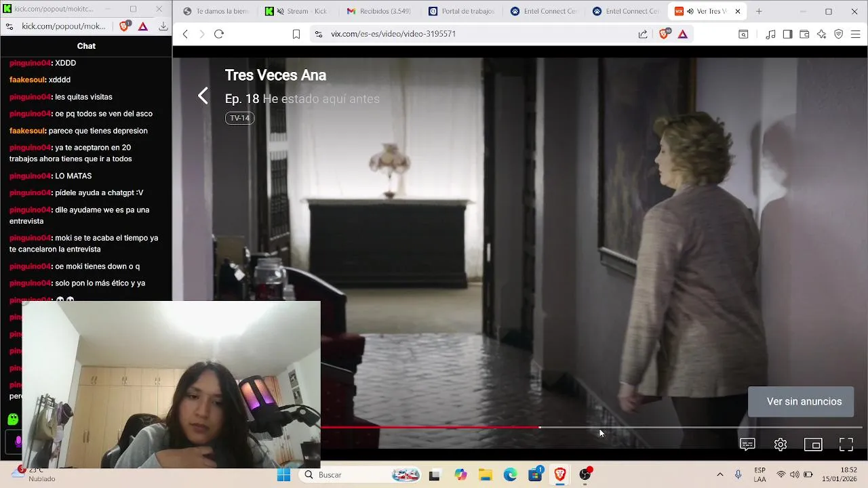868x488 pixels.
Task: Click pinguino04 name on 'les quitas visitas' message
Action: tap(30, 97)
